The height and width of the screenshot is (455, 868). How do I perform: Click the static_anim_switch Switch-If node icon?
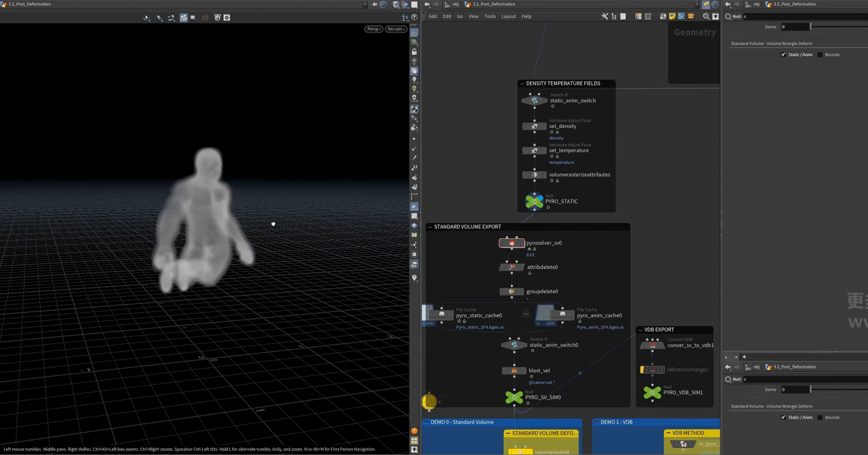(534, 100)
